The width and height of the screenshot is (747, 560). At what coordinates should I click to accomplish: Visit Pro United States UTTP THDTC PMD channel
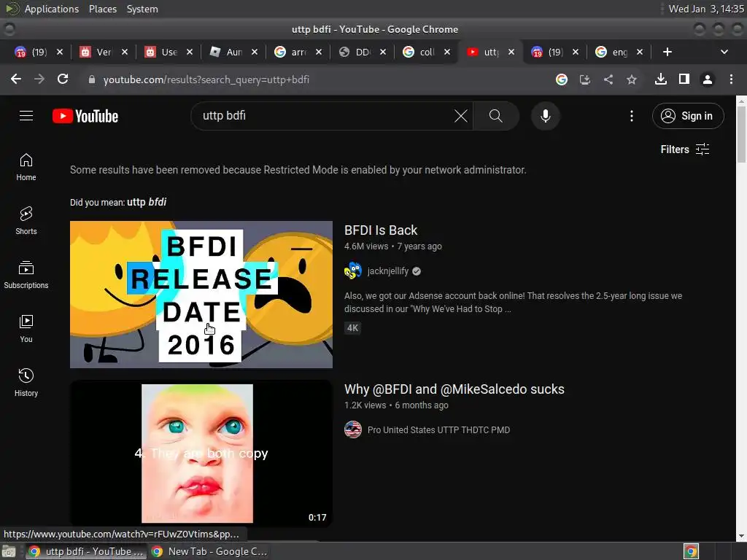[x=438, y=430]
